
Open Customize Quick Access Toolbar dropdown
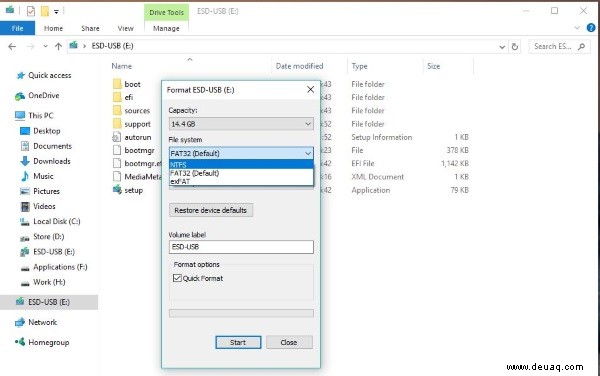[56, 12]
